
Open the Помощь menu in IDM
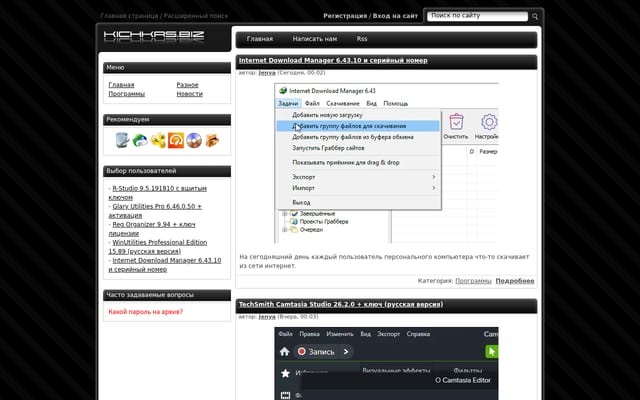396,103
